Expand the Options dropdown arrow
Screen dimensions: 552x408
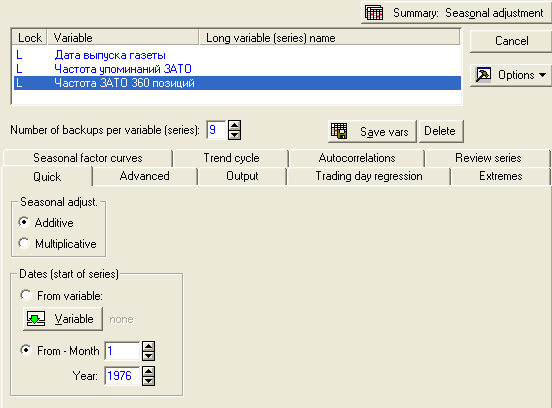point(542,75)
